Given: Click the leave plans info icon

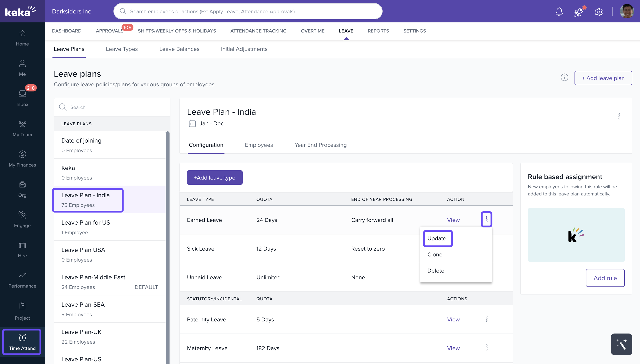Looking at the screenshot, I should [x=564, y=78].
